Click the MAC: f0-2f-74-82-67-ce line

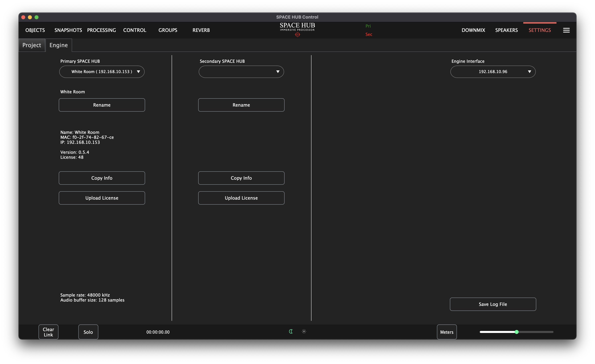coord(87,137)
